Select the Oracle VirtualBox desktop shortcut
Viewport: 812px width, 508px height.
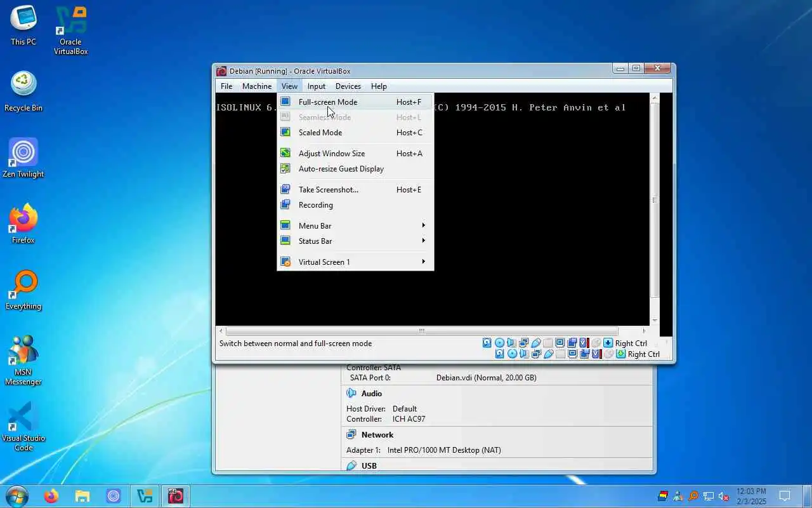coord(71,30)
